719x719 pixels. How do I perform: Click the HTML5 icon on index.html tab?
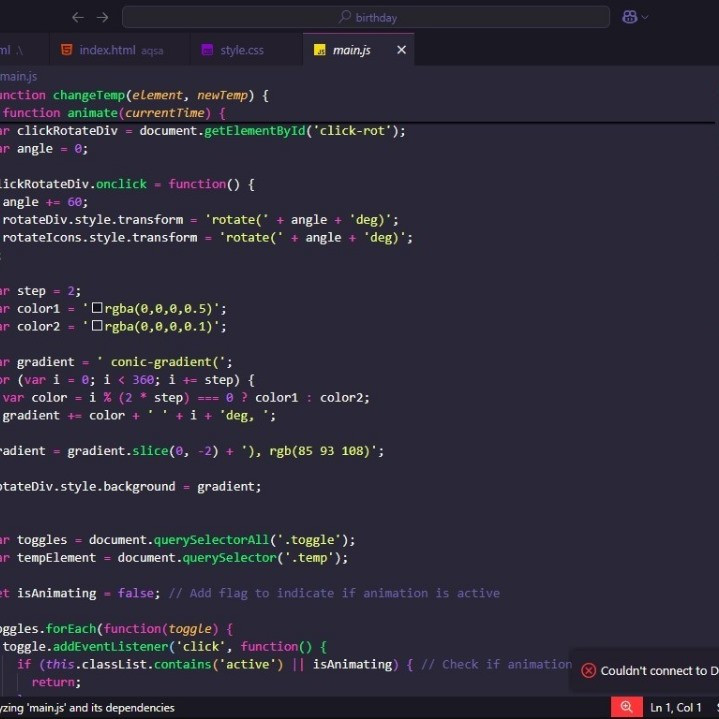[66, 50]
